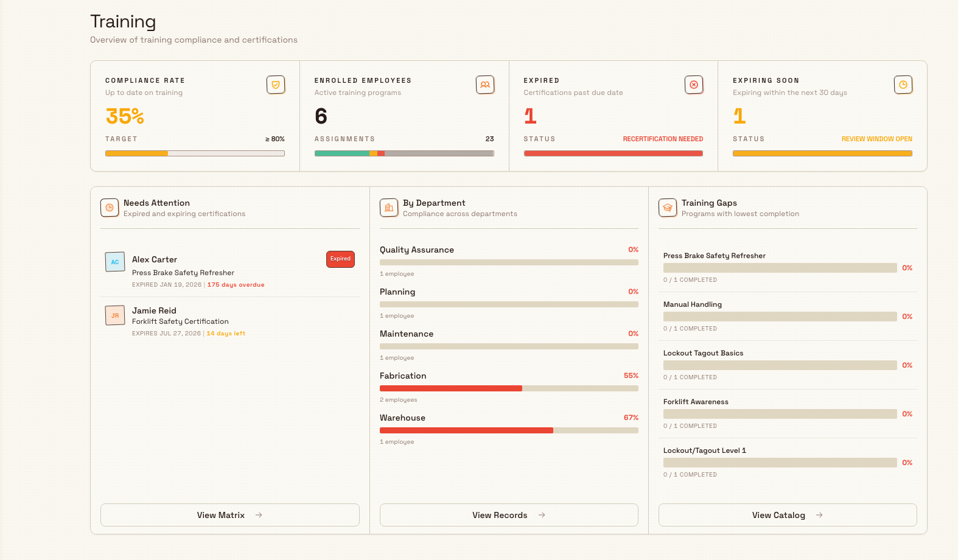Click '14 days left' text
958x560 pixels.
(x=226, y=334)
